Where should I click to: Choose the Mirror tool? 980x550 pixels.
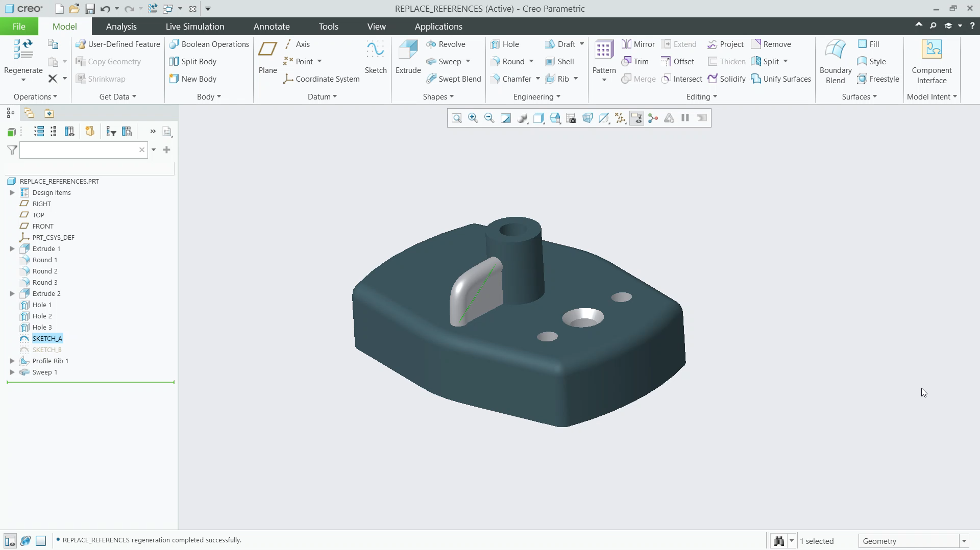pyautogui.click(x=638, y=44)
